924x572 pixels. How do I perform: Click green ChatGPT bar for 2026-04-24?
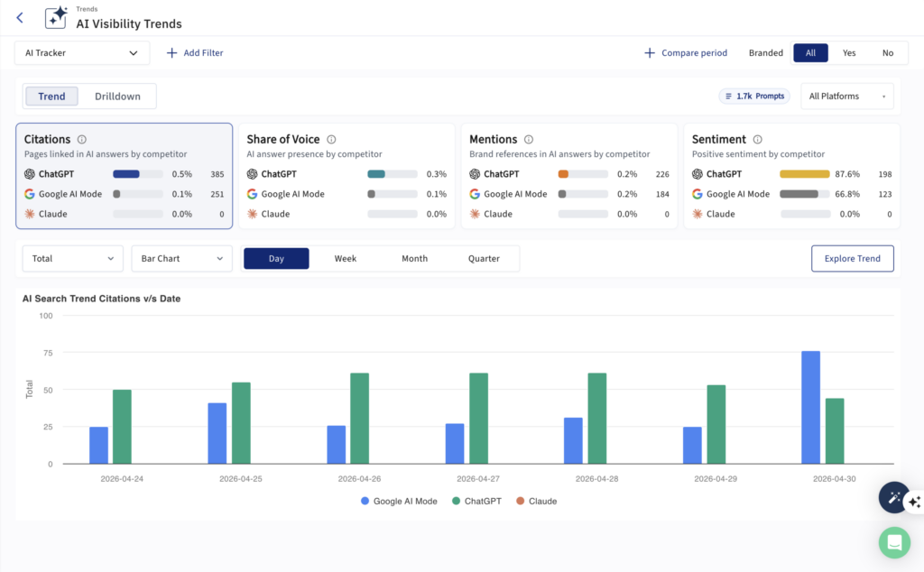tap(122, 427)
